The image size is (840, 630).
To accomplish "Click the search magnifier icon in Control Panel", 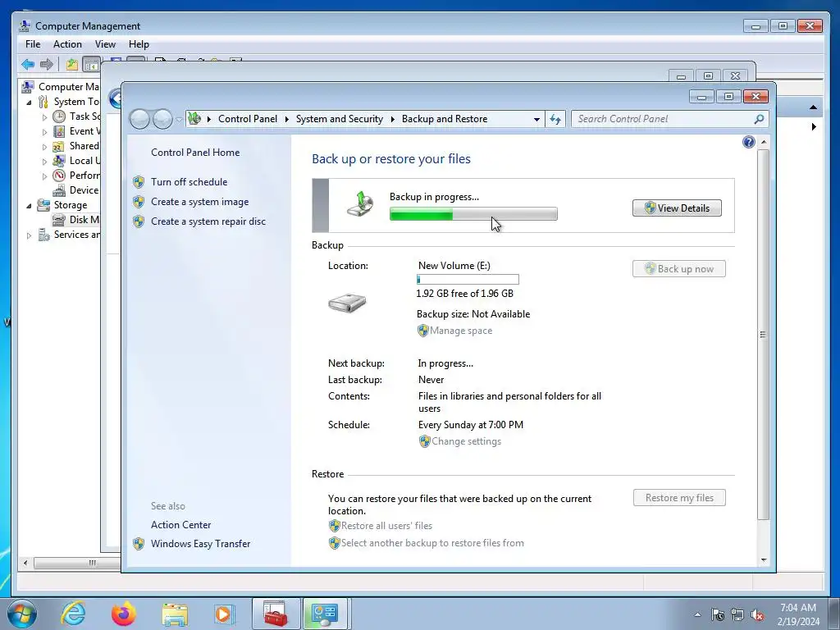I will [759, 119].
